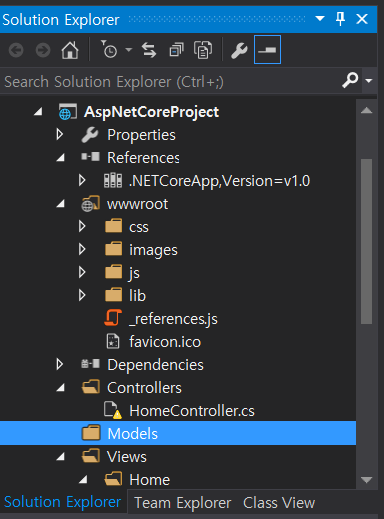This screenshot has height=519, width=384.
Task: Select the Controllers folder label
Action: pyautogui.click(x=144, y=388)
